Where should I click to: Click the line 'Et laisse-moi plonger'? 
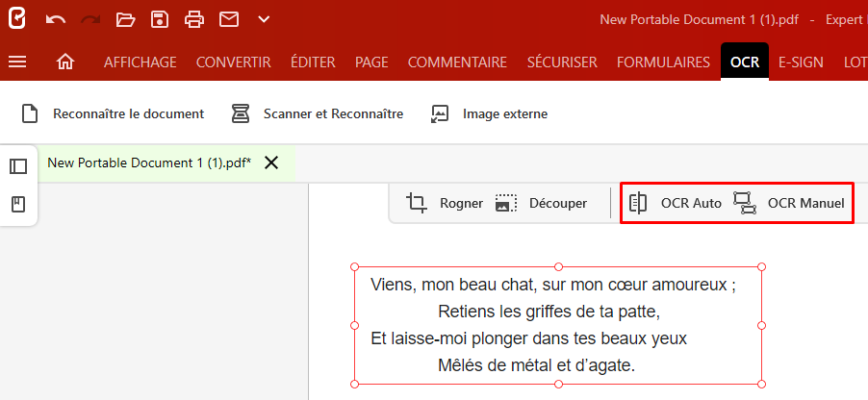click(x=528, y=338)
